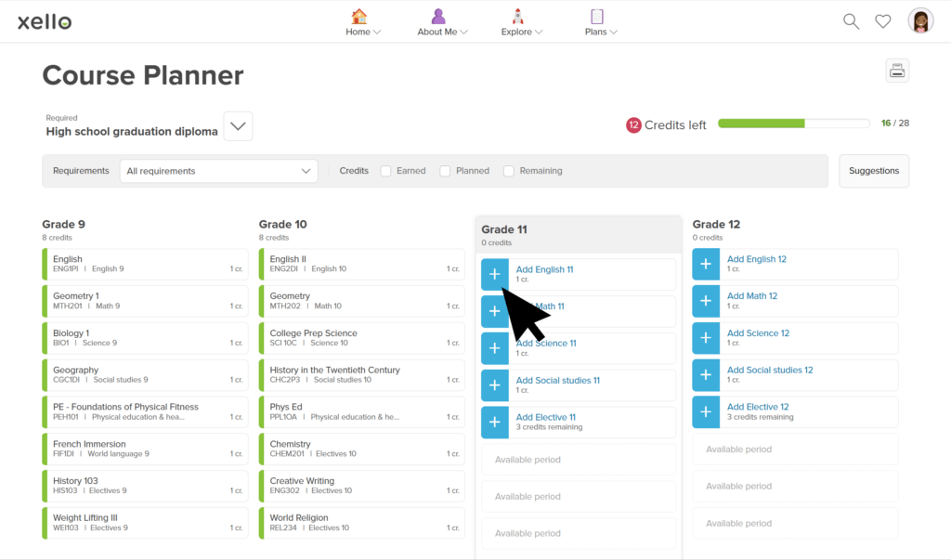Click plus icon for Add Elective 11
The image size is (951, 560).
495,422
